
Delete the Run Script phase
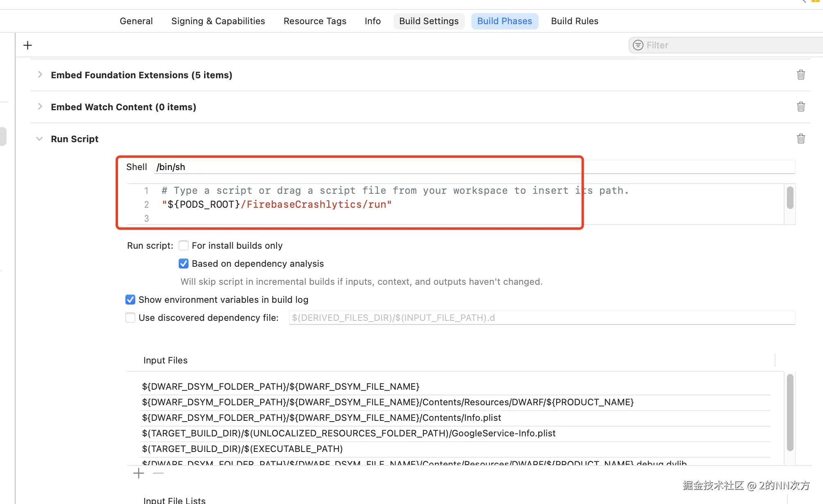pyautogui.click(x=800, y=139)
